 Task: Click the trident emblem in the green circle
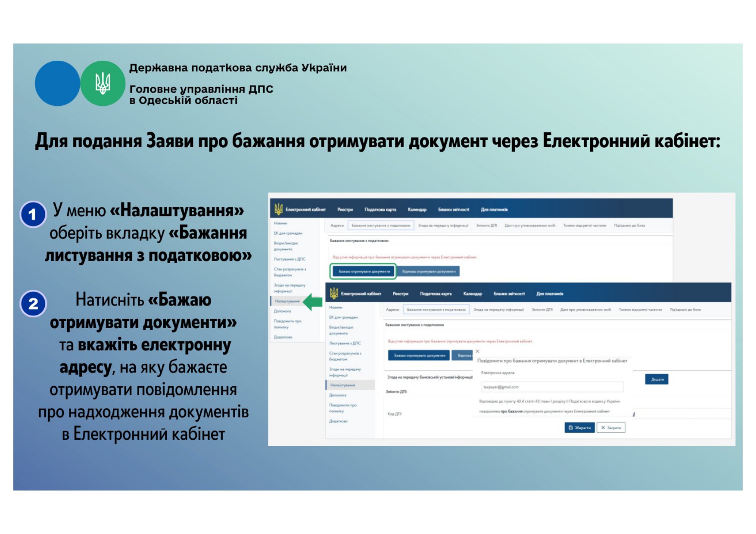(103, 84)
